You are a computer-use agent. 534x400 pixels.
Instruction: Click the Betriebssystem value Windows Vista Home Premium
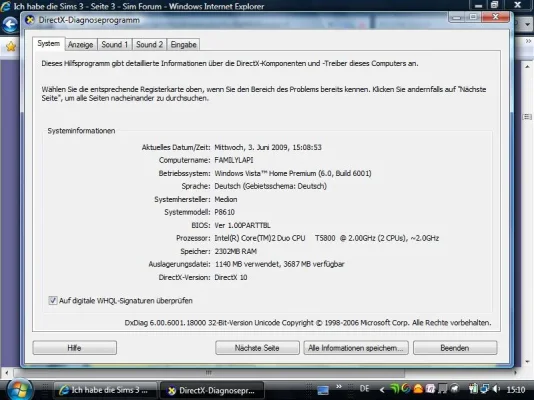293,173
